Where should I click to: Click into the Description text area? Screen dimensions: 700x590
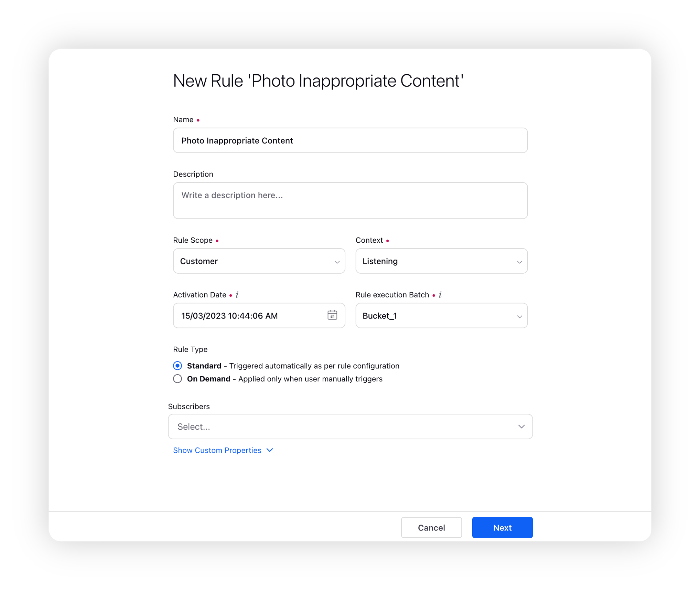pyautogui.click(x=350, y=200)
